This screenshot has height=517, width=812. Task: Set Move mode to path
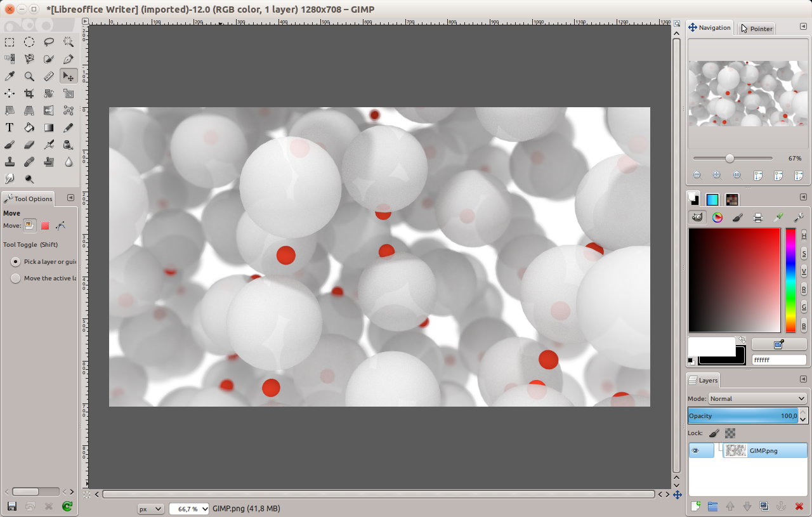pyautogui.click(x=61, y=225)
